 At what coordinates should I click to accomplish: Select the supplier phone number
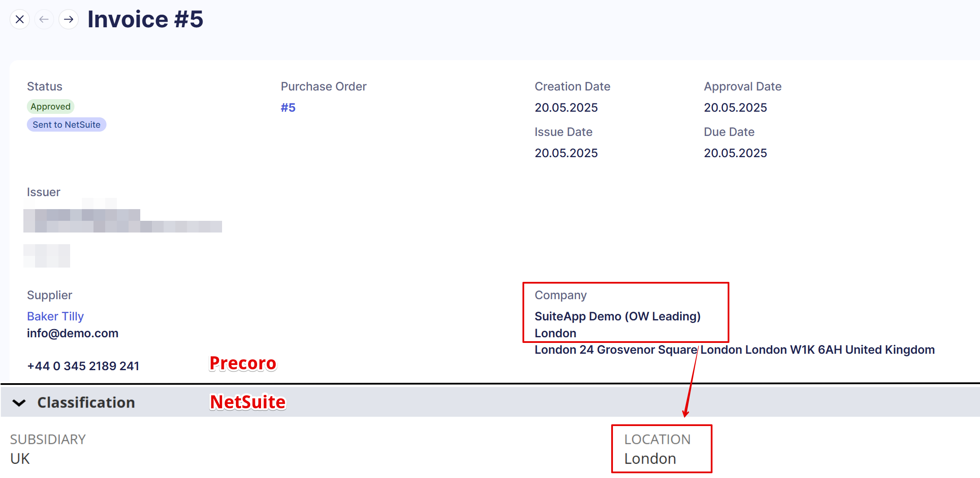(x=83, y=366)
